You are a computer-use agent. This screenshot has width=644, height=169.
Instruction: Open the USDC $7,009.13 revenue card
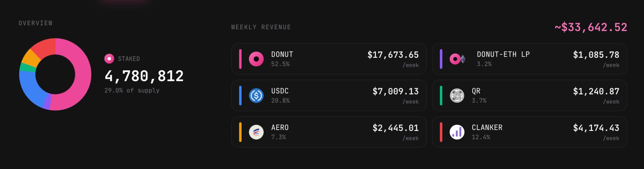pyautogui.click(x=328, y=95)
